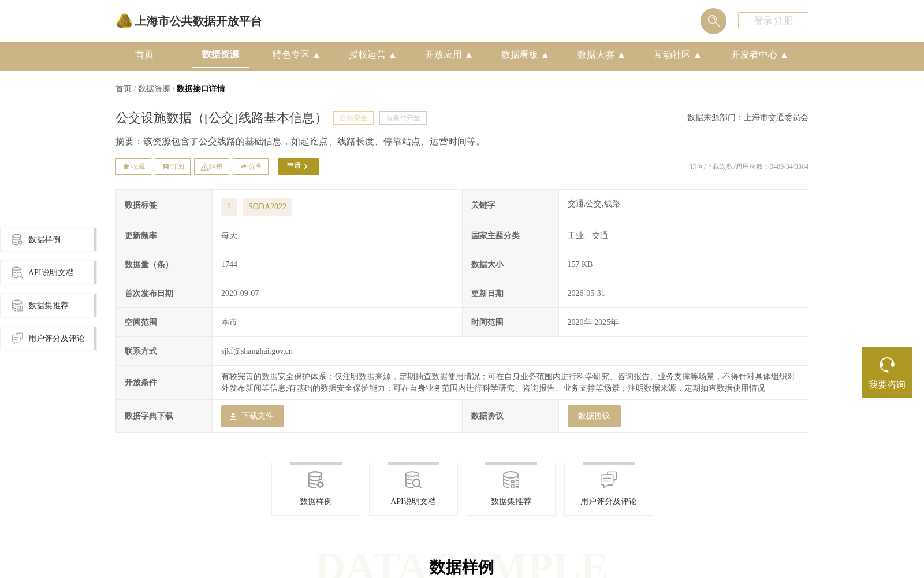Image resolution: width=924 pixels, height=578 pixels.
Task: Open the API说明文档 card icon below the table
Action: pyautogui.click(x=413, y=480)
